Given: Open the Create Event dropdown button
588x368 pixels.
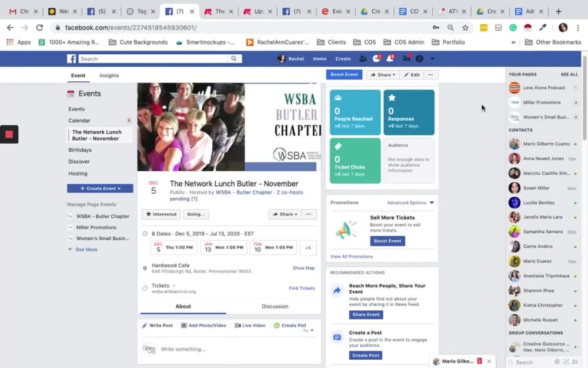Looking at the screenshot, I should [100, 188].
